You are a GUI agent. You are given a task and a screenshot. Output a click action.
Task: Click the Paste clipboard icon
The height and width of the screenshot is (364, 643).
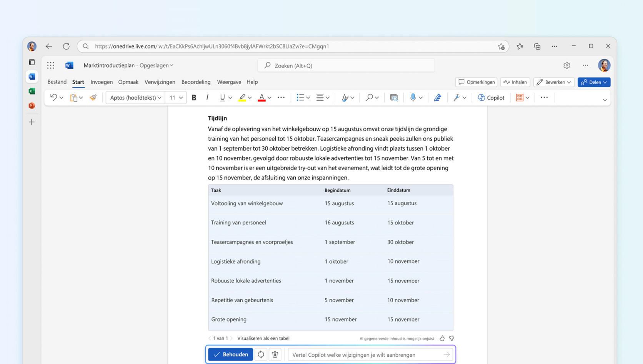coord(73,98)
